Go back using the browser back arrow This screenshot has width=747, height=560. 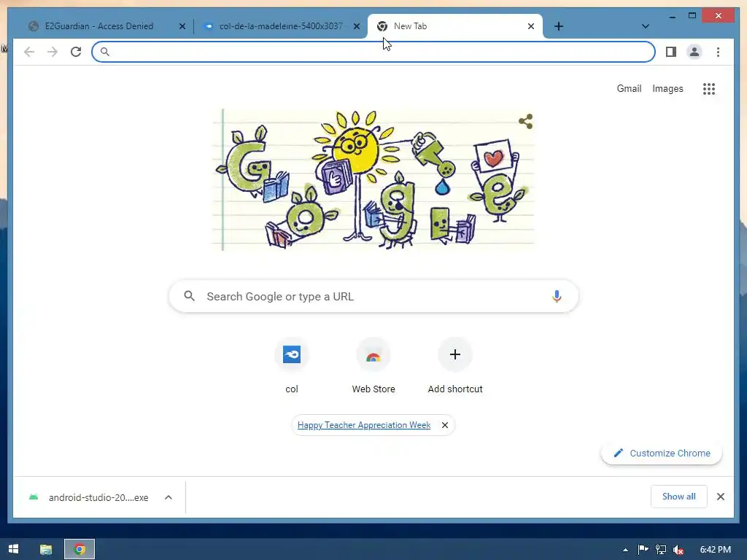[x=29, y=52]
